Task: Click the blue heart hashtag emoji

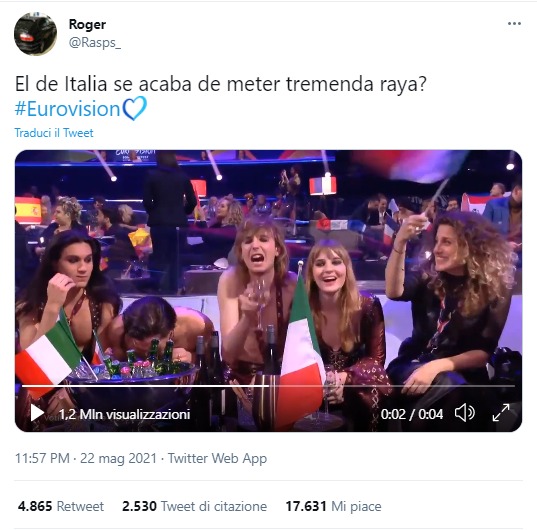Action: coord(135,108)
